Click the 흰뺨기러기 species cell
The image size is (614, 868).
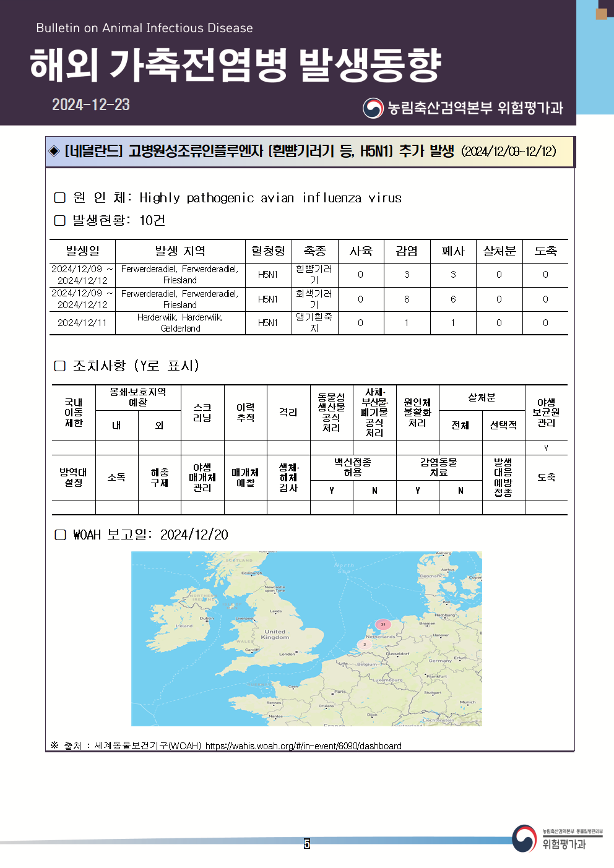pyautogui.click(x=314, y=275)
